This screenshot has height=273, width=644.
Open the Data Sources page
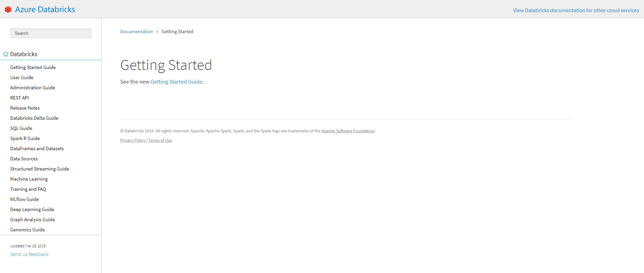[x=24, y=159]
